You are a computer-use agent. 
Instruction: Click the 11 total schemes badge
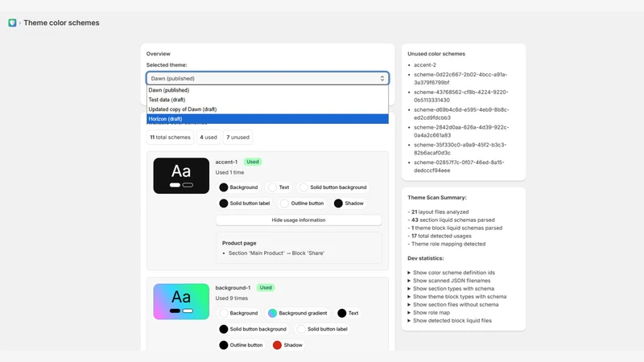point(170,137)
